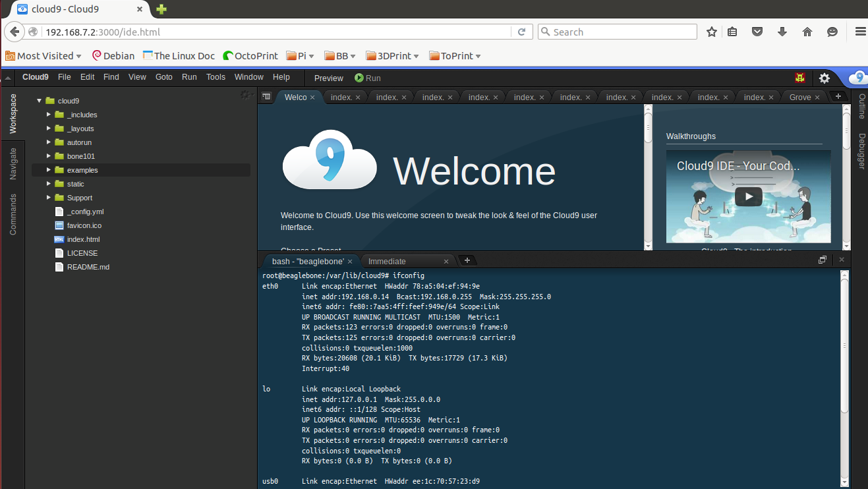Maximize the terminal console panel icon
868x489 pixels.
point(823,260)
